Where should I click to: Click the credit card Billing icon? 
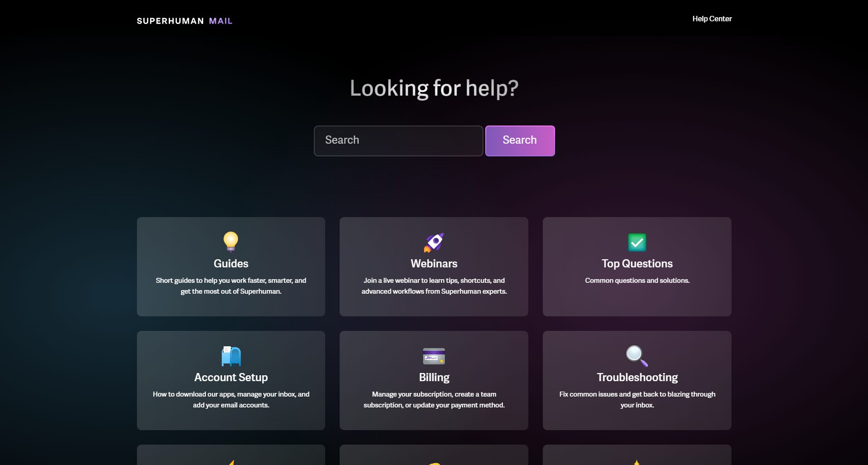pos(434,356)
